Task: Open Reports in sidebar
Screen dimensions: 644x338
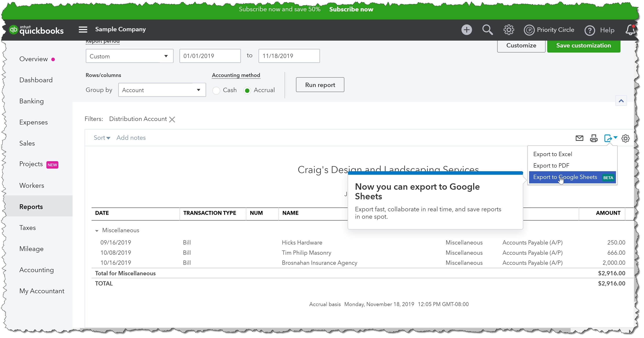Action: coord(31,207)
